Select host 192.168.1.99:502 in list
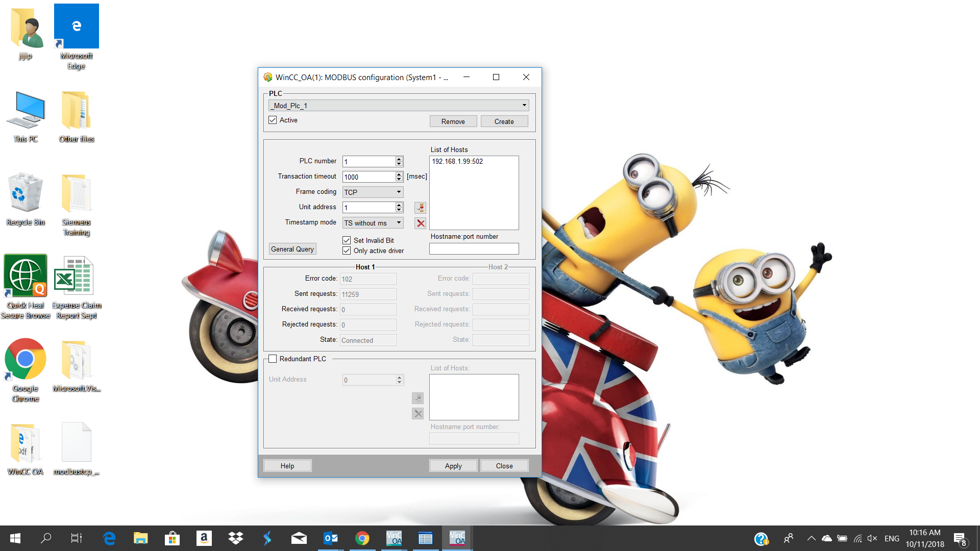Image resolution: width=980 pixels, height=551 pixels. (x=457, y=161)
